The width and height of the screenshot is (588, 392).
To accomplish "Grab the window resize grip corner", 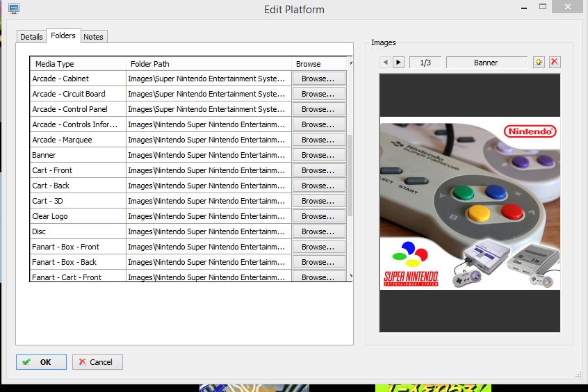I will [578, 375].
